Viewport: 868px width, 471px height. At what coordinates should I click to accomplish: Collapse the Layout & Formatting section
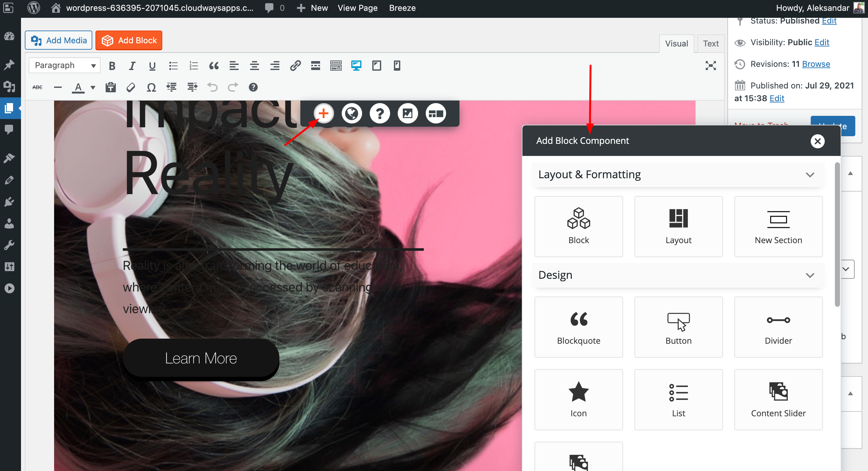click(x=810, y=175)
